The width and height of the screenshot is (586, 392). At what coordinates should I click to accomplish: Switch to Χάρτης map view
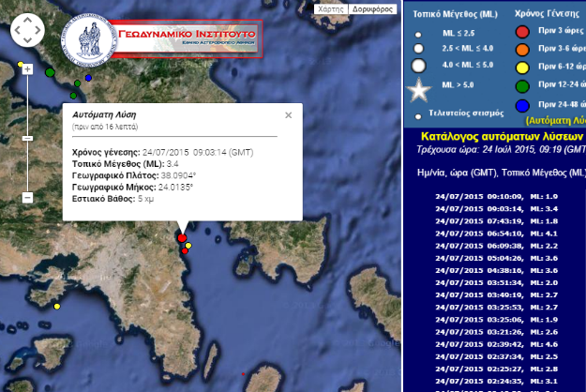(331, 9)
